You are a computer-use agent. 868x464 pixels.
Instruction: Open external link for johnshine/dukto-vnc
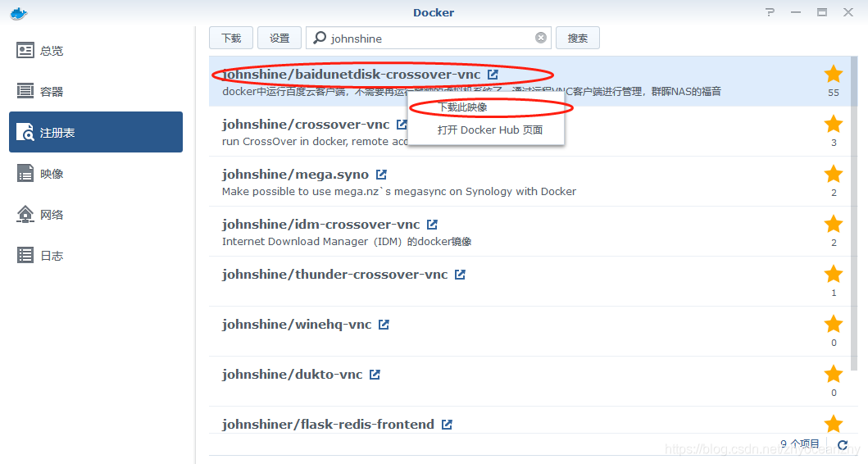pos(375,375)
